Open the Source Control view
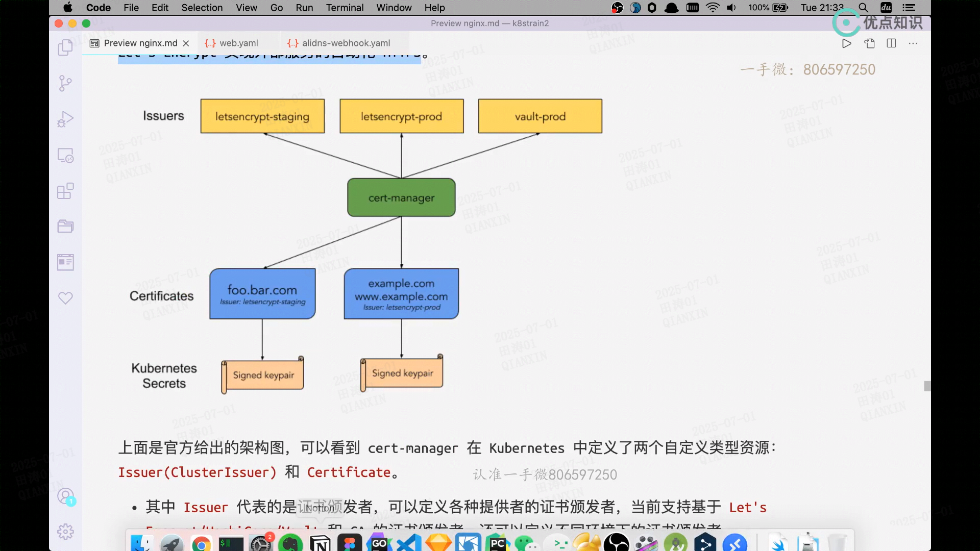Image resolution: width=980 pixels, height=551 pixels. (65, 83)
